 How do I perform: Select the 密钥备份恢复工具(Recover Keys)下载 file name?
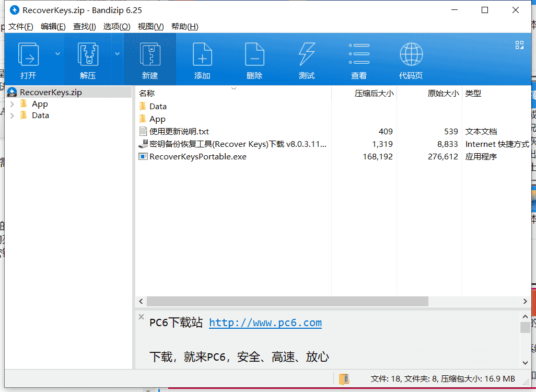(x=238, y=144)
